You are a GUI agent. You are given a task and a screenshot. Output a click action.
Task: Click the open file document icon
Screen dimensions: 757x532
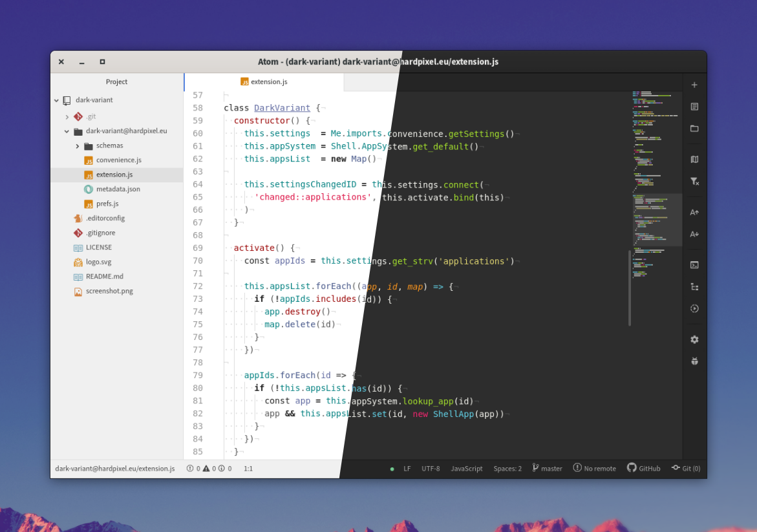coord(694,107)
